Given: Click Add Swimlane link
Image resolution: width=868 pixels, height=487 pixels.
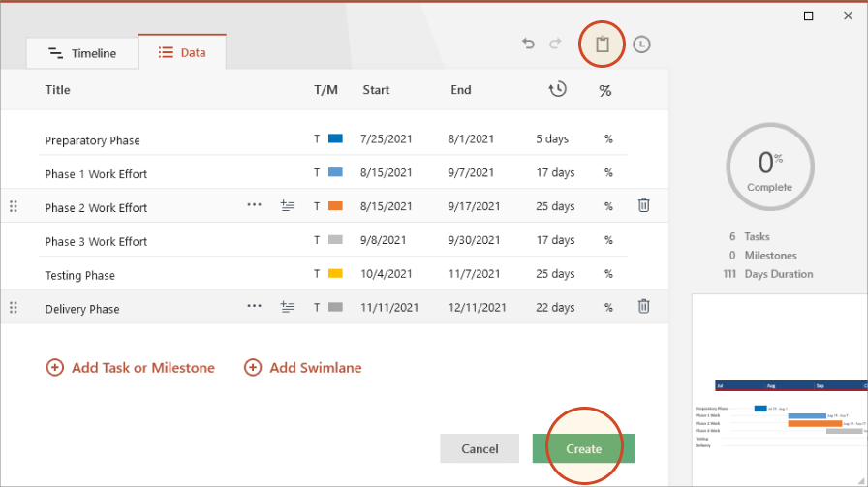Looking at the screenshot, I should coord(316,368).
